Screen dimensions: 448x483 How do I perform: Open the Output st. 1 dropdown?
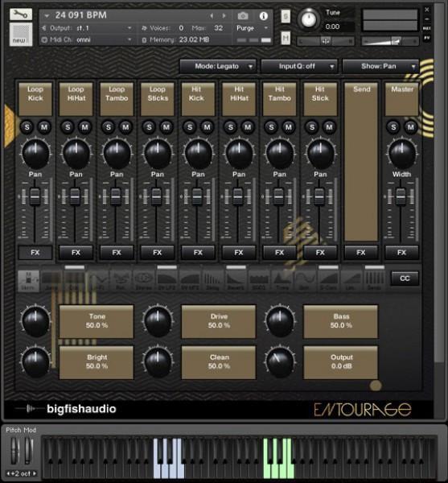(x=87, y=28)
